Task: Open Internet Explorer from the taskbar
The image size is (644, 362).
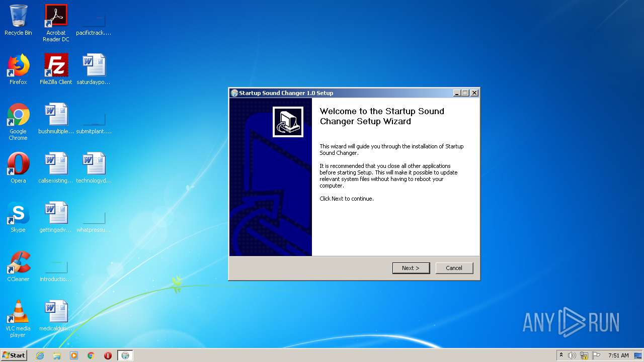Action: (40, 355)
